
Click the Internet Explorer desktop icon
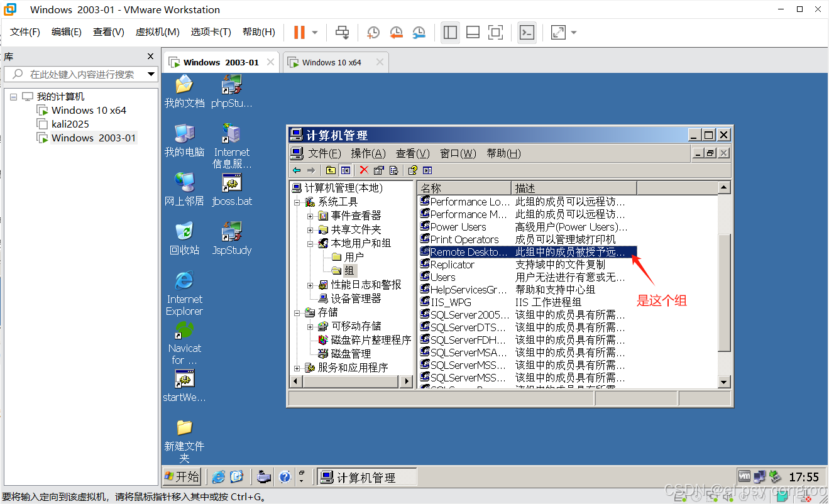pos(184,293)
